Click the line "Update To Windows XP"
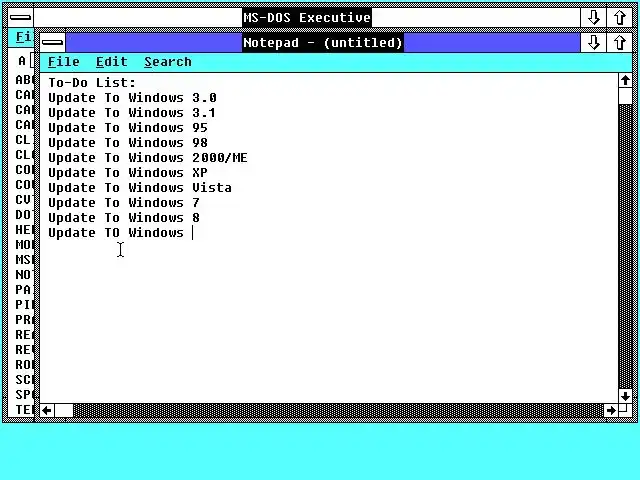 pyautogui.click(x=128, y=173)
